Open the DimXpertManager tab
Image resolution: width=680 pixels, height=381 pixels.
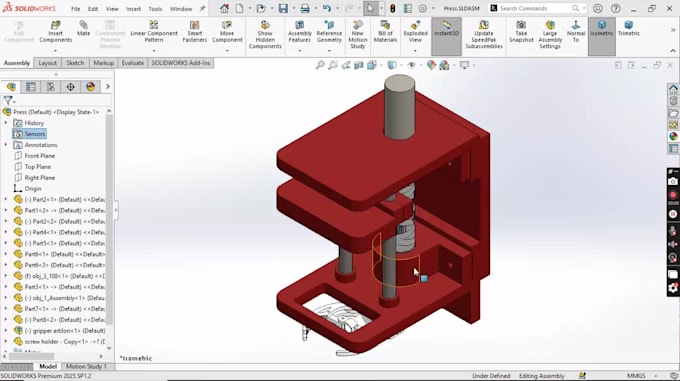coord(70,87)
